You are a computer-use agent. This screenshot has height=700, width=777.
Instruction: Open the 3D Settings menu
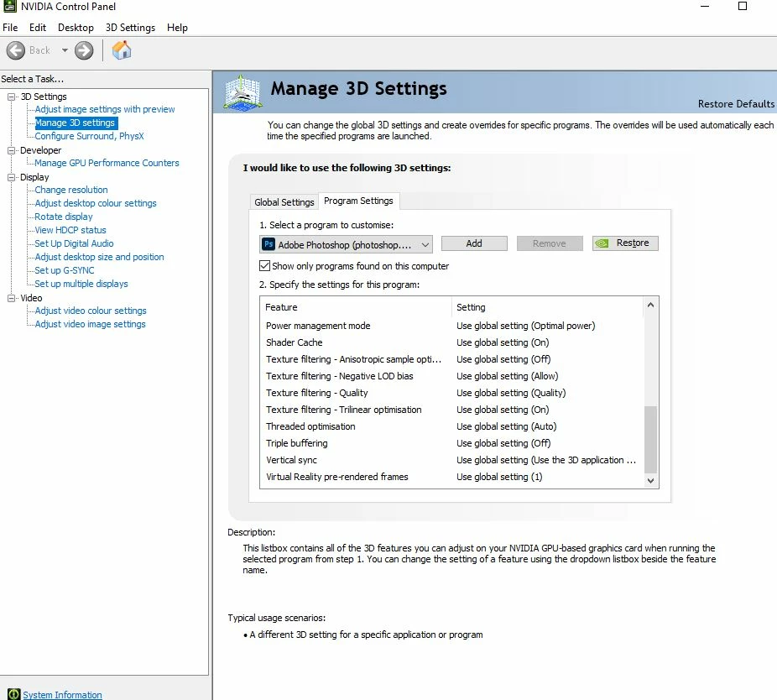click(x=130, y=28)
